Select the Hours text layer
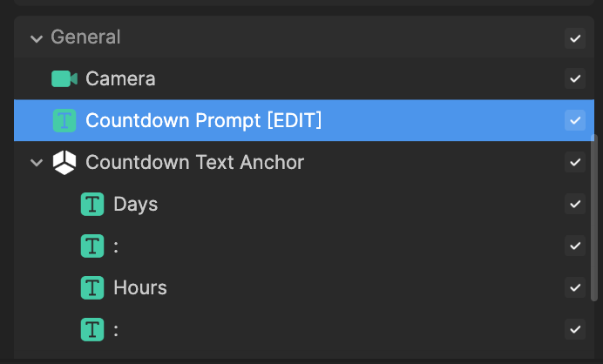The height and width of the screenshot is (364, 603). click(x=140, y=288)
